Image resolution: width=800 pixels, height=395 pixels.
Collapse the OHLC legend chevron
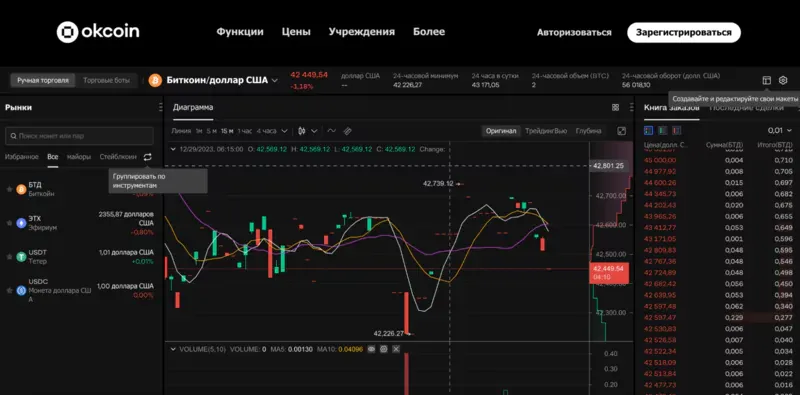click(x=173, y=150)
